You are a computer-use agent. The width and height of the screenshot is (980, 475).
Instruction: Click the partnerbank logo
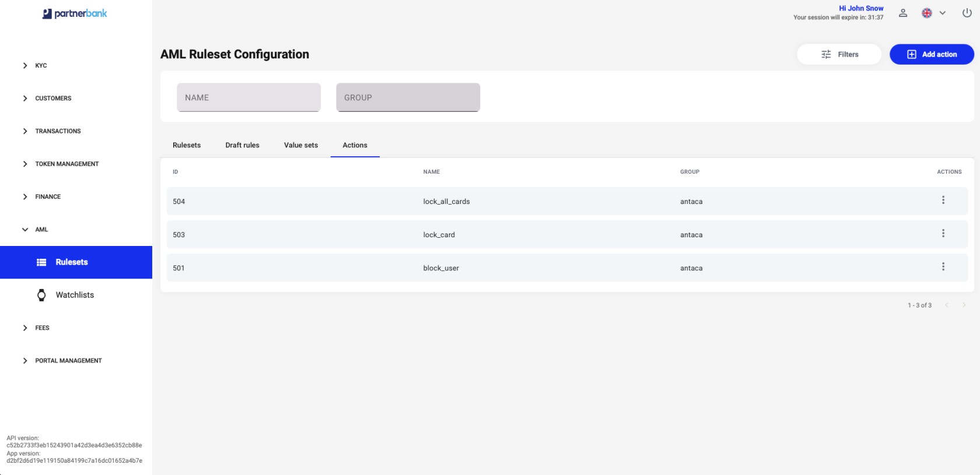click(75, 13)
